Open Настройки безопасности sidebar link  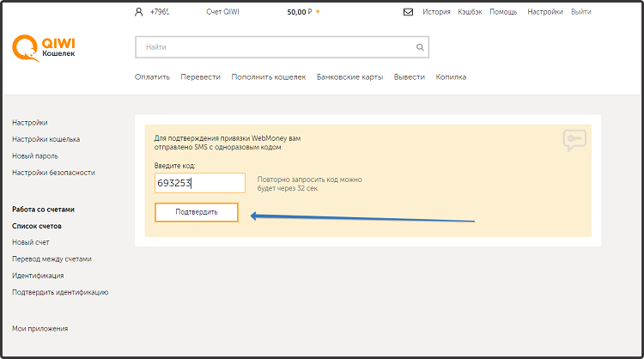[x=53, y=173]
